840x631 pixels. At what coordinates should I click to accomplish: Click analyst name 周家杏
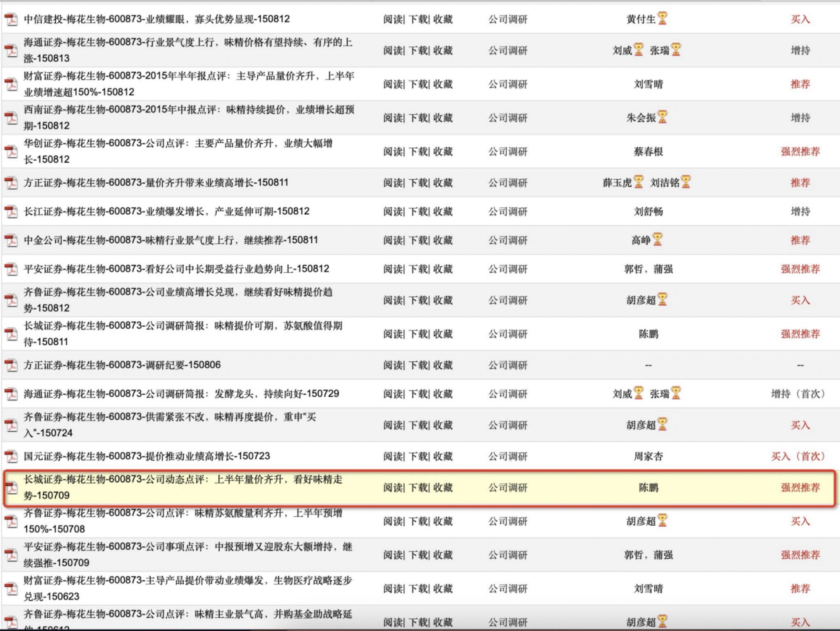pos(648,457)
